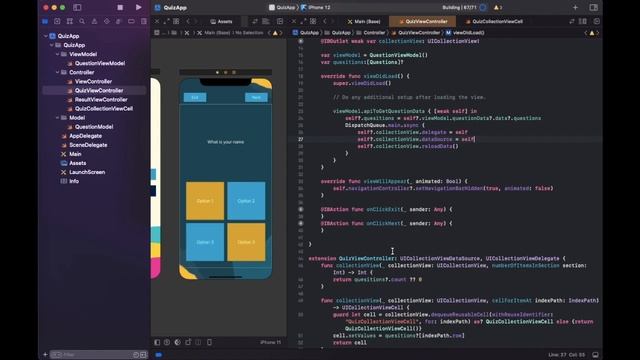The height and width of the screenshot is (360, 640).
Task: Toggle code review in right editor
Action: (572, 21)
